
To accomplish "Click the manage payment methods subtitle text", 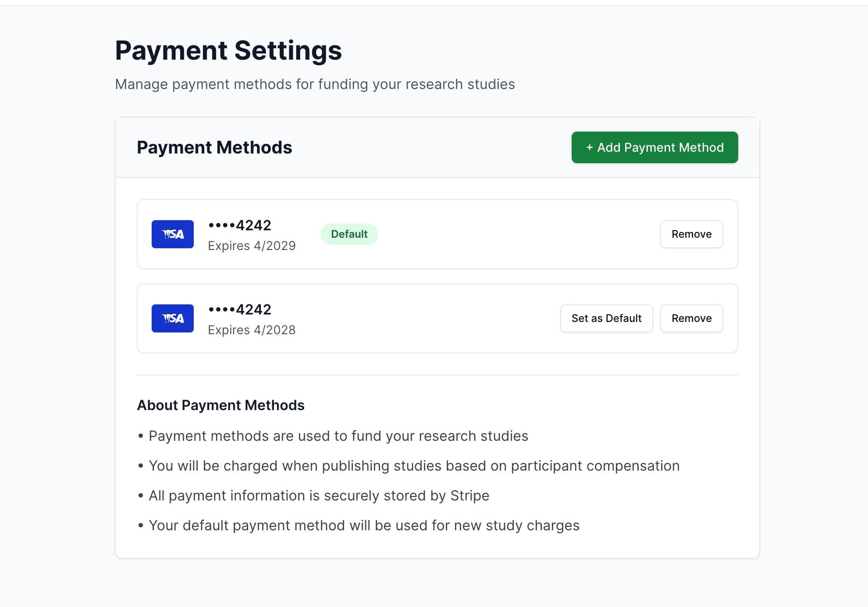I will (315, 84).
